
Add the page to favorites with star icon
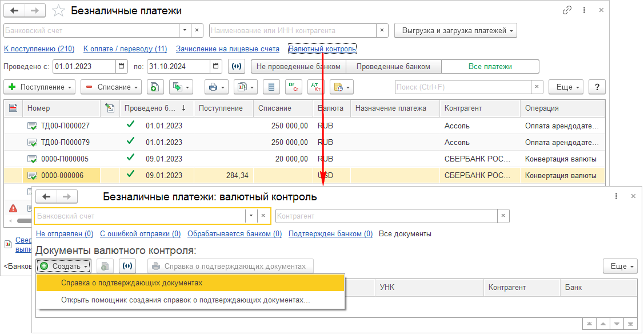pos(58,11)
